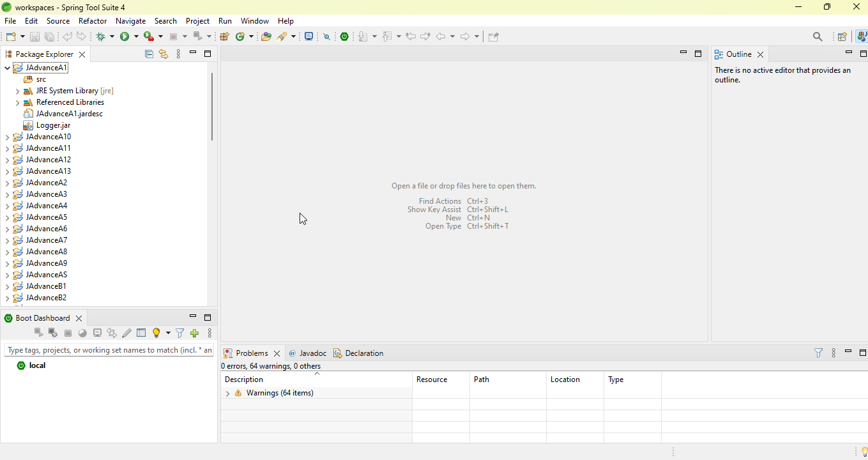Switch to the Javadoc tab

[307, 353]
